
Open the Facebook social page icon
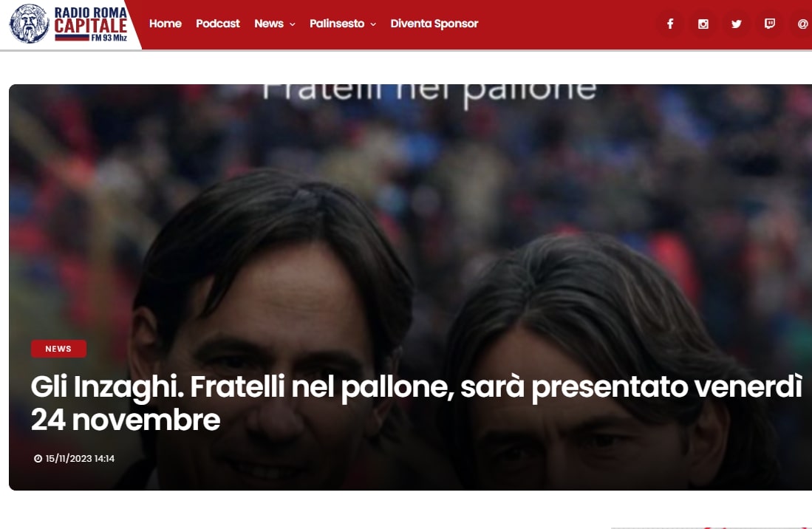[x=670, y=24]
